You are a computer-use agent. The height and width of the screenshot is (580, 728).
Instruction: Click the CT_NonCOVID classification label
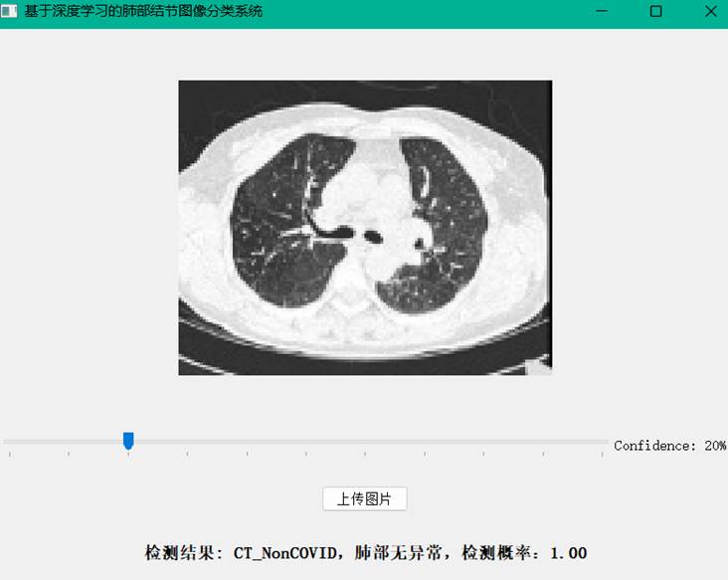(285, 553)
